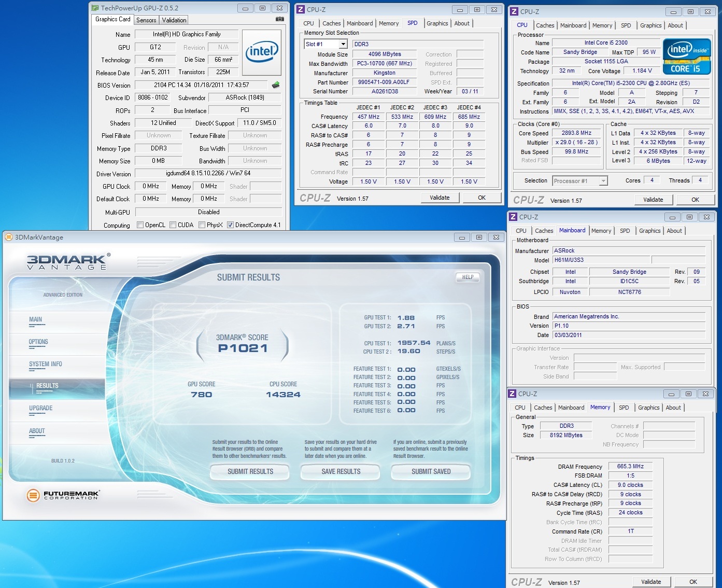The image size is (722, 588).
Task: Open SYSTEM INFO in 3DMark sidebar
Action: (x=46, y=364)
